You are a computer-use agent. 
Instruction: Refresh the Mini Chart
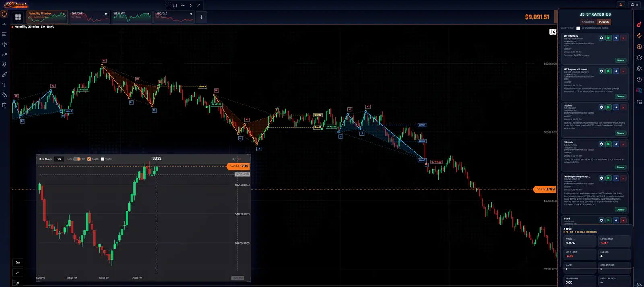pos(234,159)
